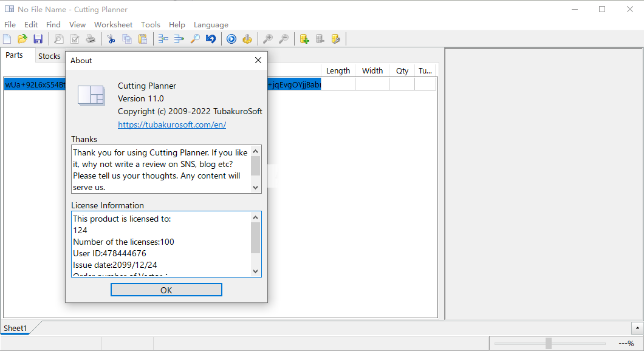The image size is (644, 351).
Task: Click the Qty column header
Action: [x=402, y=70]
